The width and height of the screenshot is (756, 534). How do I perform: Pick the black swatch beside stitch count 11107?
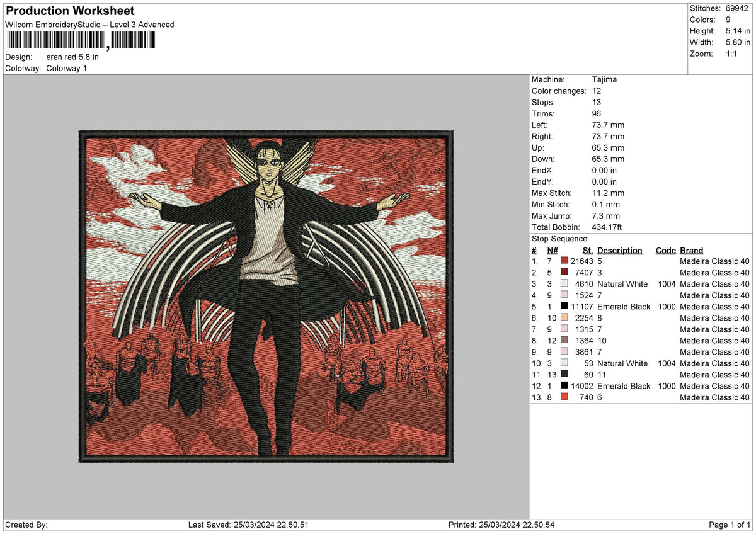tap(564, 306)
